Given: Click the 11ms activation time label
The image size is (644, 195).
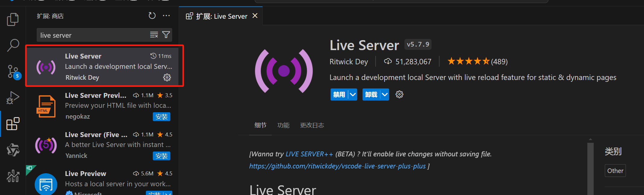Looking at the screenshot, I should coord(165,56).
